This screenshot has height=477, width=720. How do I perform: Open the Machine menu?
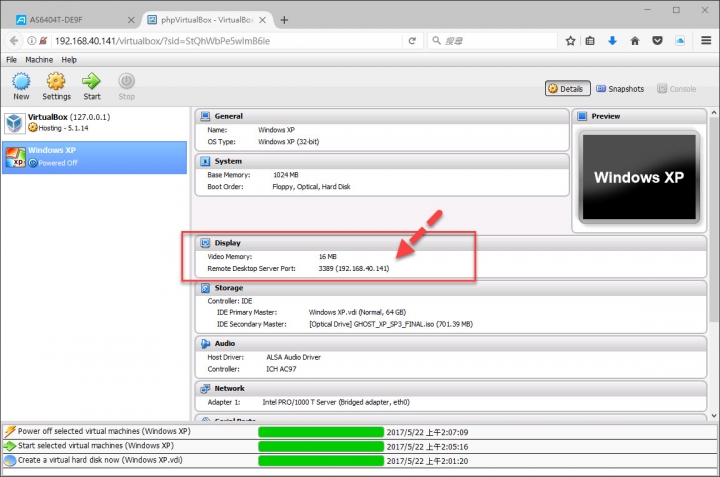click(x=39, y=60)
